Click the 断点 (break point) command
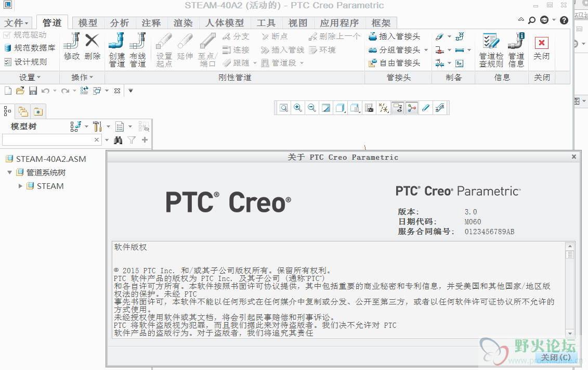The width and height of the screenshot is (588, 370). [x=275, y=36]
